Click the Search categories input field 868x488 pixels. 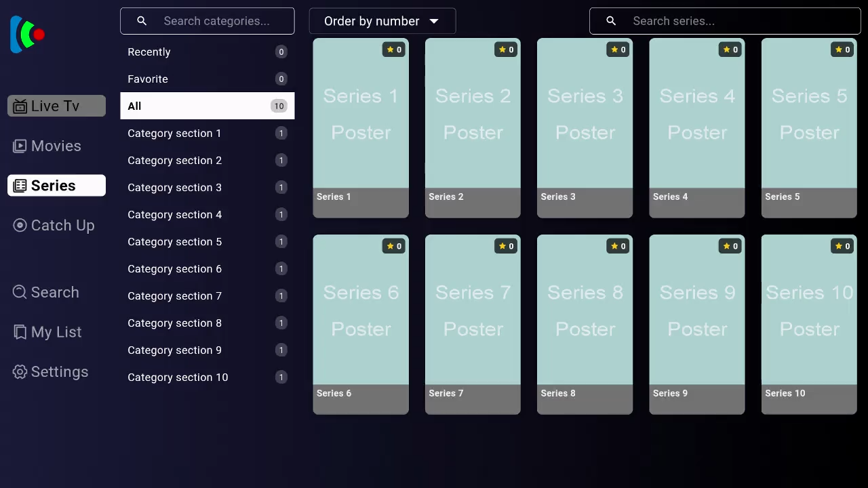click(x=216, y=21)
